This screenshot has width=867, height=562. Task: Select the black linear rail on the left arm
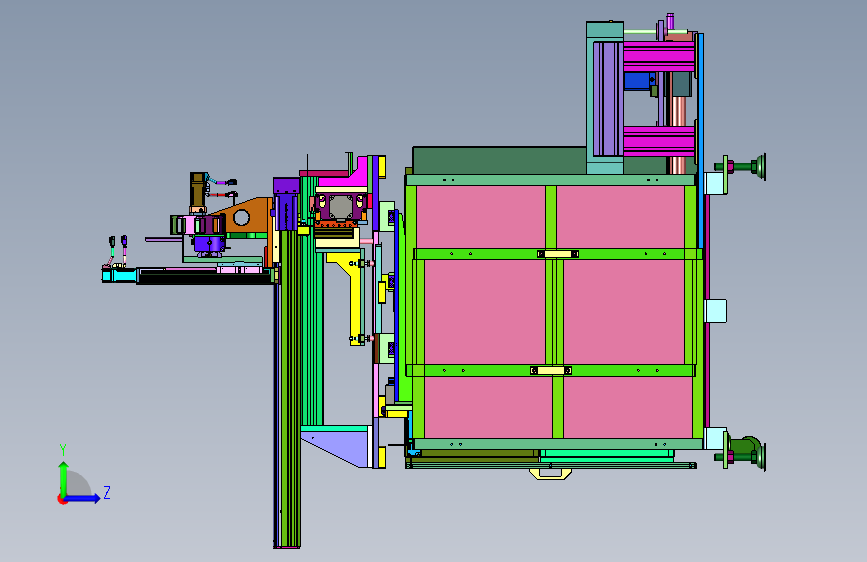tap(205, 276)
